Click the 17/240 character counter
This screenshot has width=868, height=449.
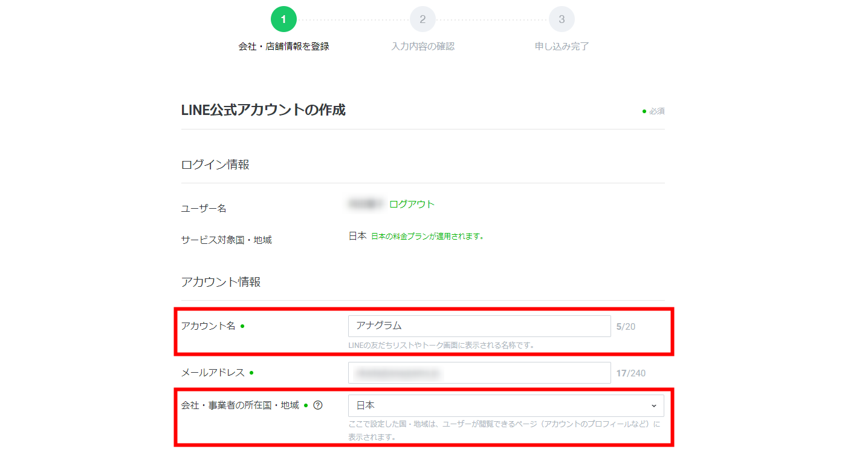pyautogui.click(x=630, y=373)
